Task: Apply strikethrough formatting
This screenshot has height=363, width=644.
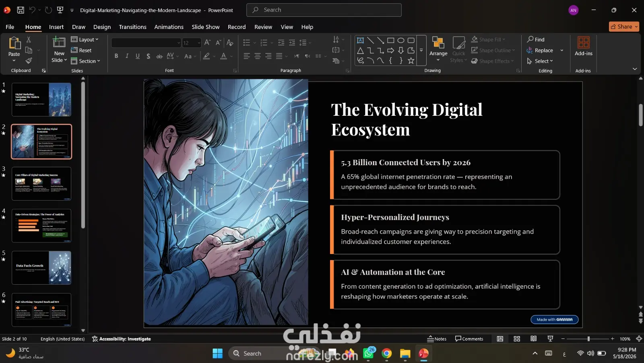Action: pos(159,56)
